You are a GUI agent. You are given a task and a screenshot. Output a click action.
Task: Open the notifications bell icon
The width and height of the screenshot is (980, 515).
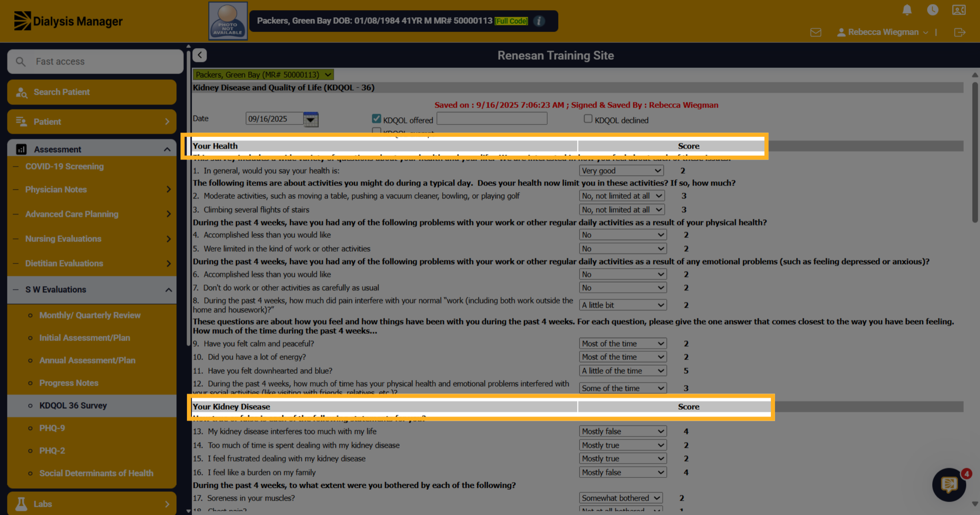907,10
